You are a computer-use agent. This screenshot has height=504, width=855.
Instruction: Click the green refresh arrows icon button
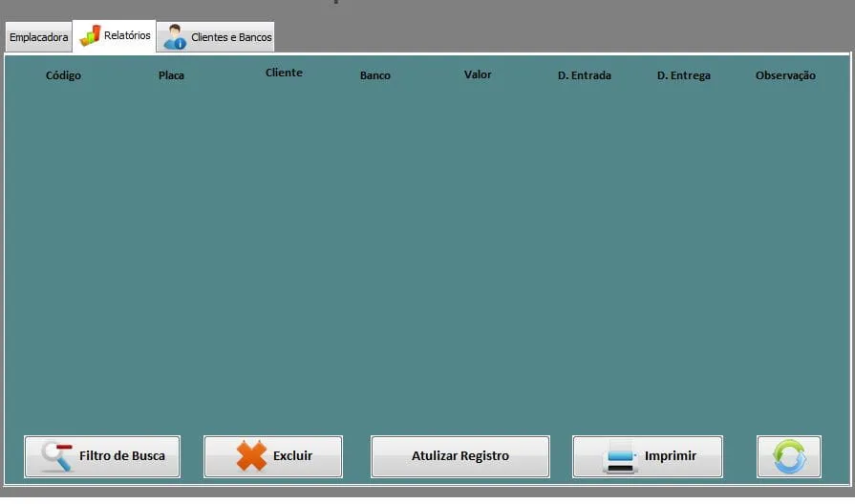coord(788,456)
